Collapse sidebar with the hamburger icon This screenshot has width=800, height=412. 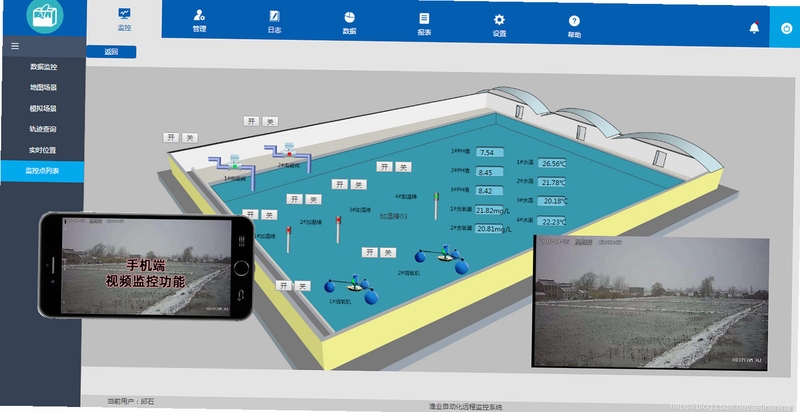(15, 46)
